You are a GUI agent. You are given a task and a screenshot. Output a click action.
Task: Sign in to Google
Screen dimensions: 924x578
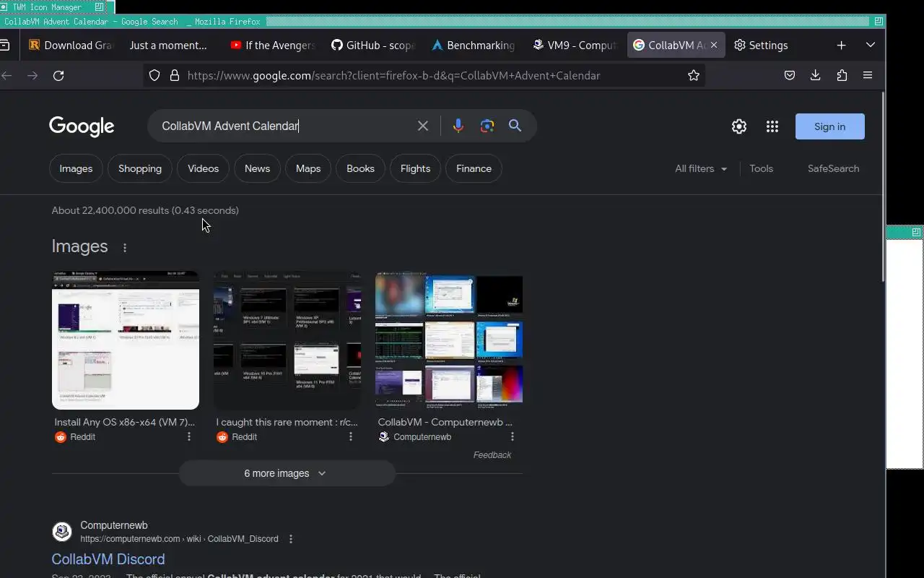[x=829, y=126]
